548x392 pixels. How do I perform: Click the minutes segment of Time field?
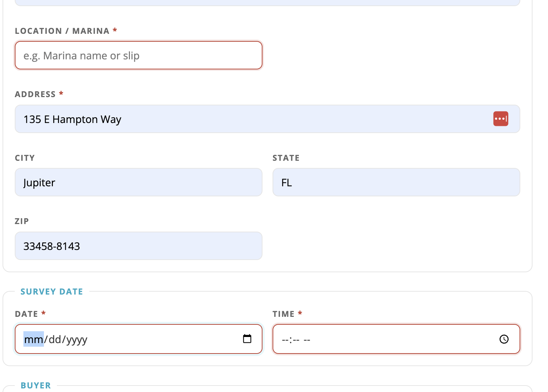tap(296, 339)
